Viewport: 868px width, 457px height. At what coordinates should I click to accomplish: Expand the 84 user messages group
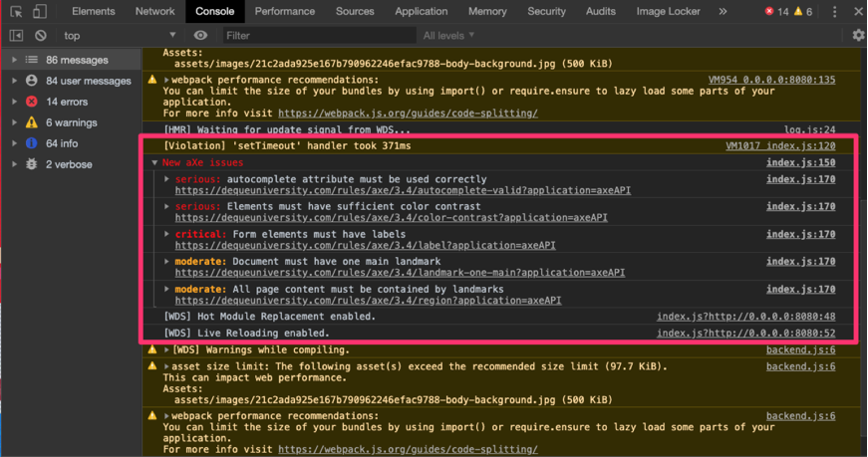(14, 81)
